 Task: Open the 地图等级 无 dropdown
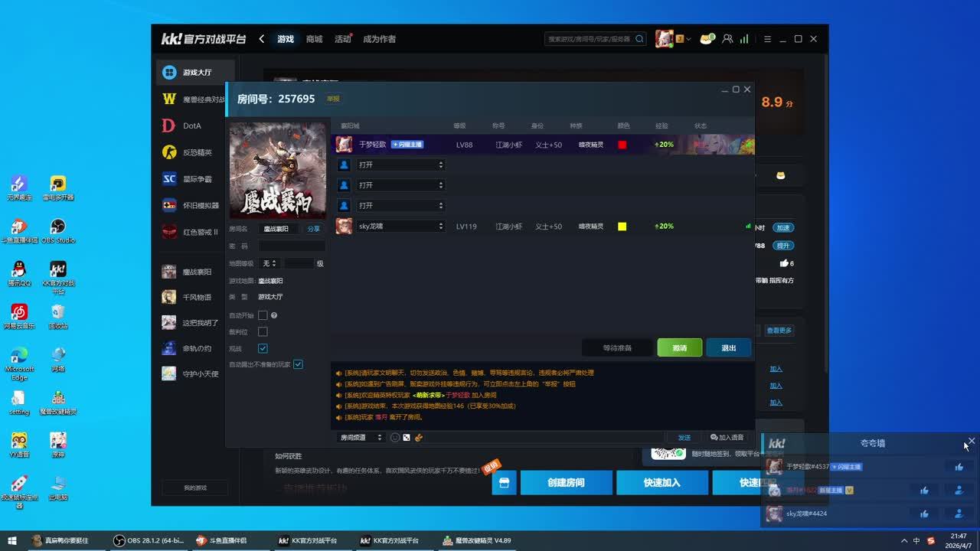269,263
